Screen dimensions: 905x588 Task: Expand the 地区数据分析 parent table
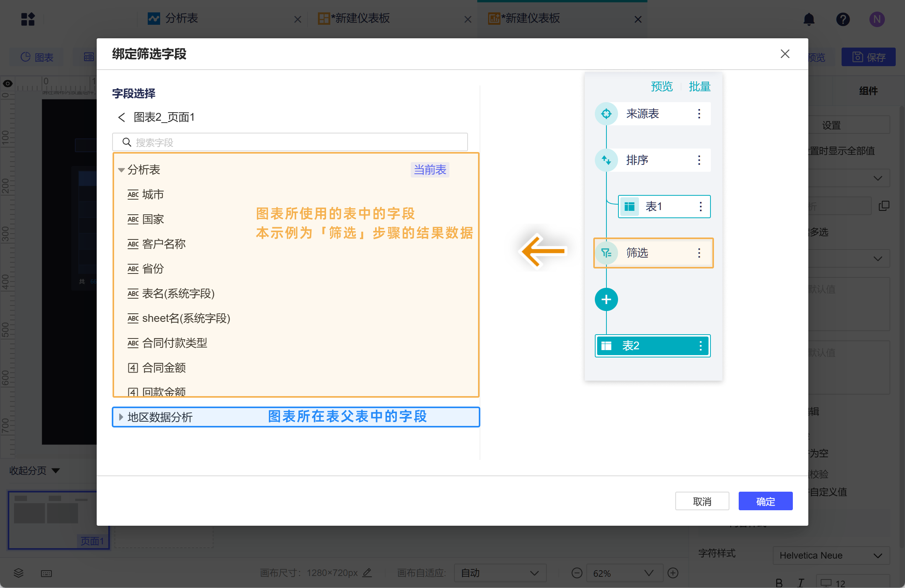tap(121, 417)
